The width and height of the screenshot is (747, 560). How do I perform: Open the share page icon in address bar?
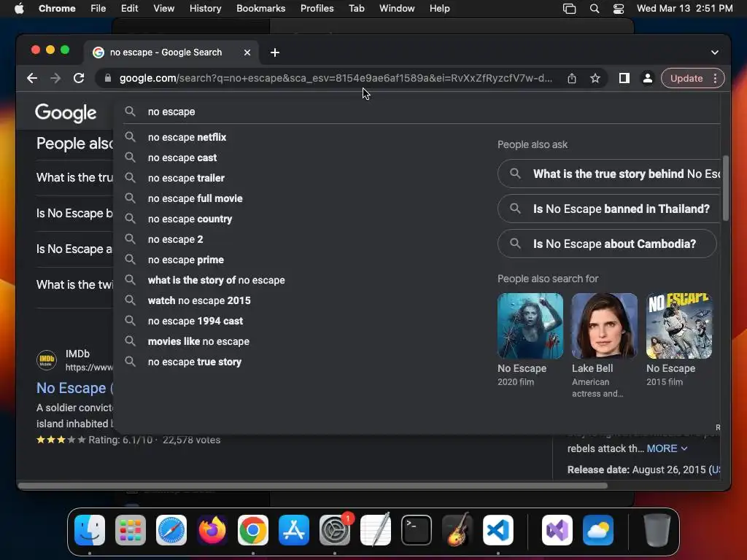[572, 79]
